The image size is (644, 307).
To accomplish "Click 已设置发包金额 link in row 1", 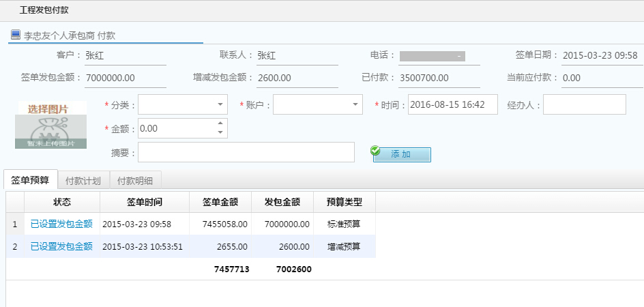I will pyautogui.click(x=61, y=224).
